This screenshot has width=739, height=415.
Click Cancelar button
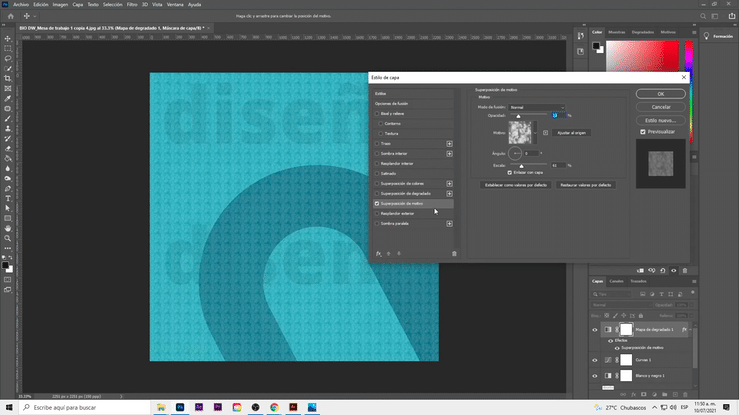coord(661,107)
